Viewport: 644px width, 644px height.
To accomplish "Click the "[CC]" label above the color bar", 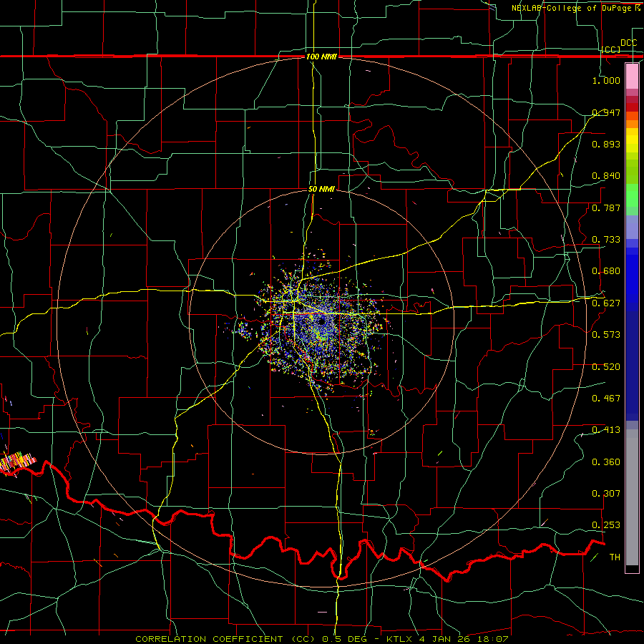I will coord(611,49).
